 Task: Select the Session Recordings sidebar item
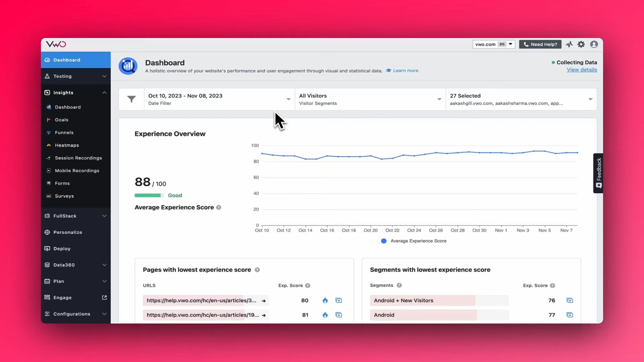[x=78, y=158]
